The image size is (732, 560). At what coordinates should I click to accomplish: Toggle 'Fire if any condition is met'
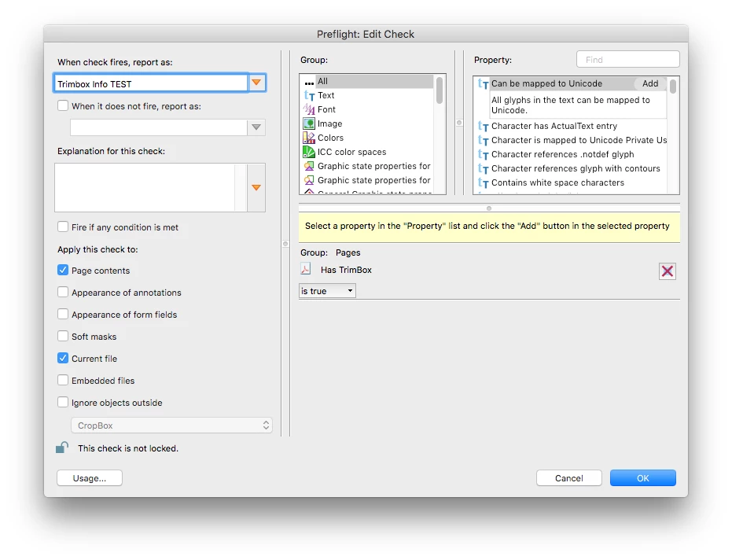63,227
